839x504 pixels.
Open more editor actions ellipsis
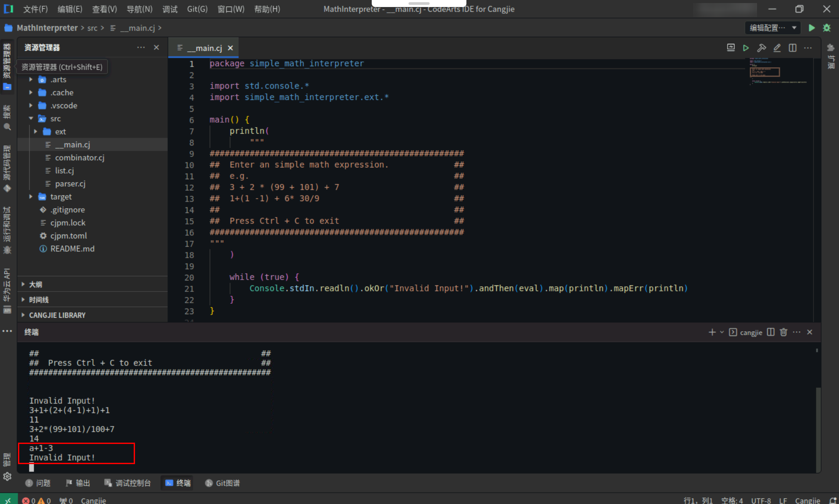(808, 48)
